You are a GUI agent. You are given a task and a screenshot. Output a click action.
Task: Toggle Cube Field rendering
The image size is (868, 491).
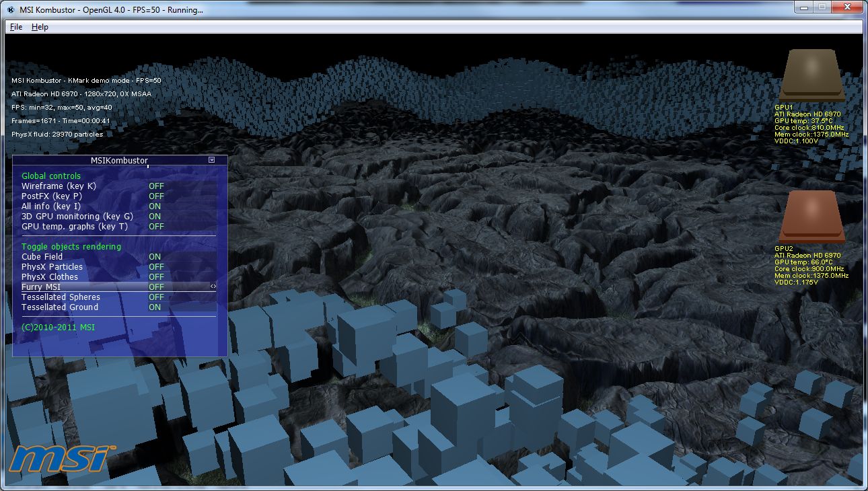coord(120,257)
